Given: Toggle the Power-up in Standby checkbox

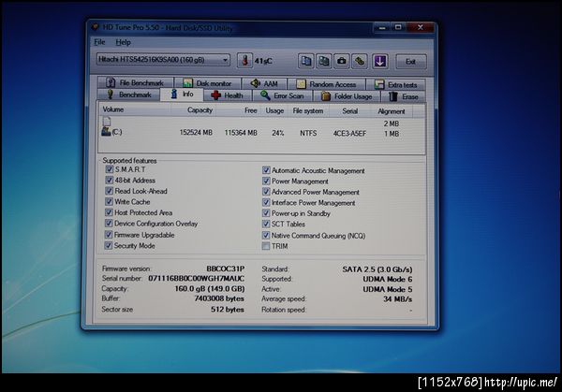Looking at the screenshot, I should coord(266,213).
